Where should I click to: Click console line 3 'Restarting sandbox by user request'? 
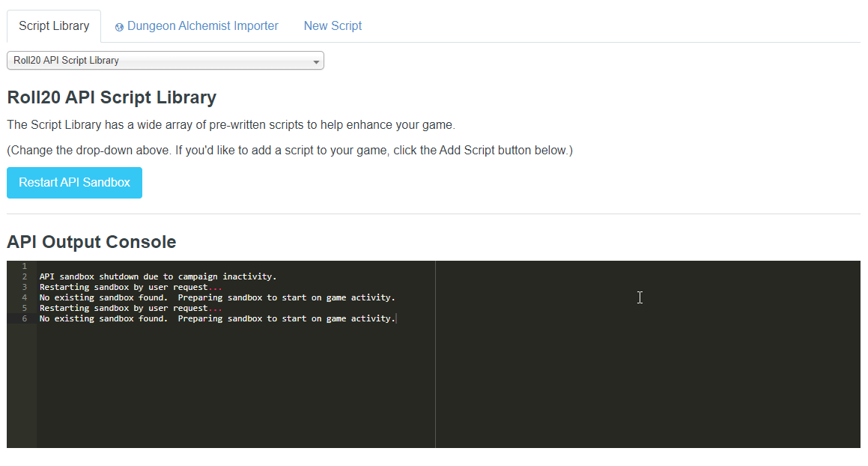point(130,287)
